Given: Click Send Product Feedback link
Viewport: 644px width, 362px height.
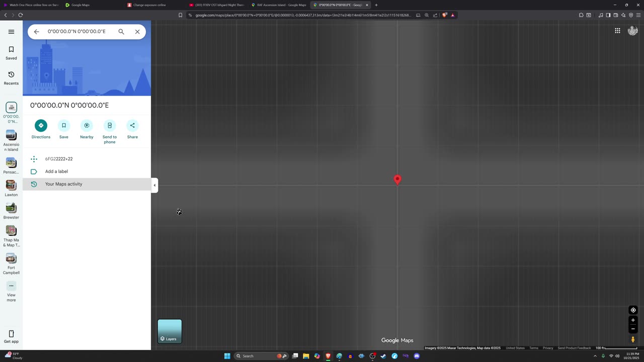Looking at the screenshot, I should coord(574,348).
